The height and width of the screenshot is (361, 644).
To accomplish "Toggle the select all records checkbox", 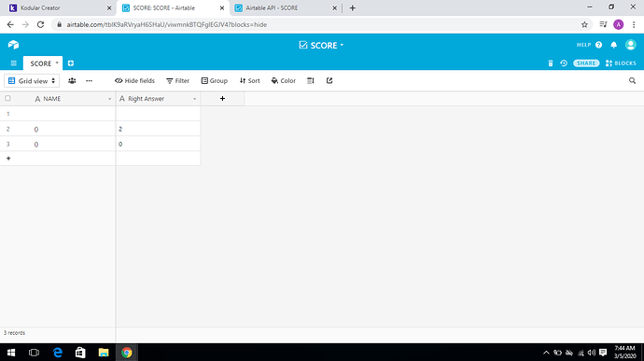I will (7, 99).
